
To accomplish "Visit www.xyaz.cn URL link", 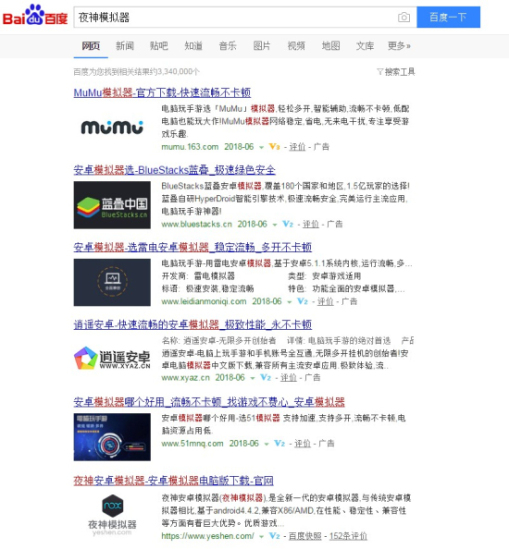I will click(186, 378).
